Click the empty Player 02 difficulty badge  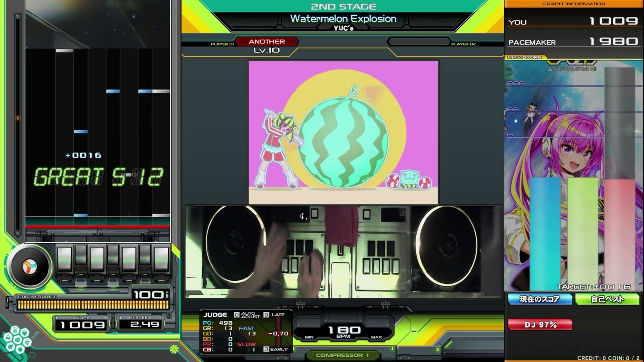419,42
